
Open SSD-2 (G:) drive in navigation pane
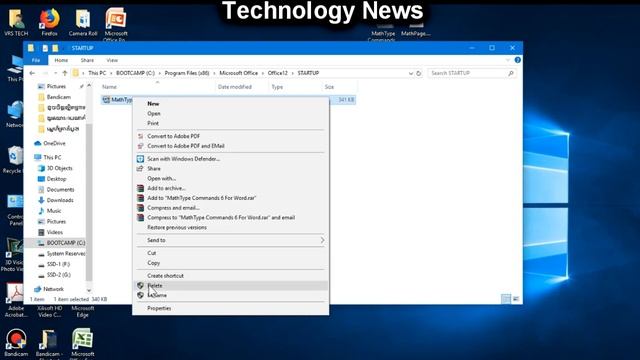58,275
